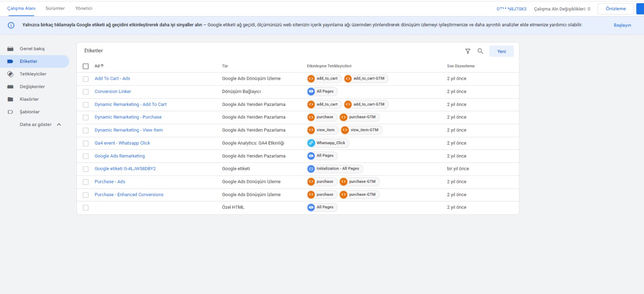
Task: Click the 'Google Analytics: GA4 Etkinliği' cell
Action: [x=253, y=143]
